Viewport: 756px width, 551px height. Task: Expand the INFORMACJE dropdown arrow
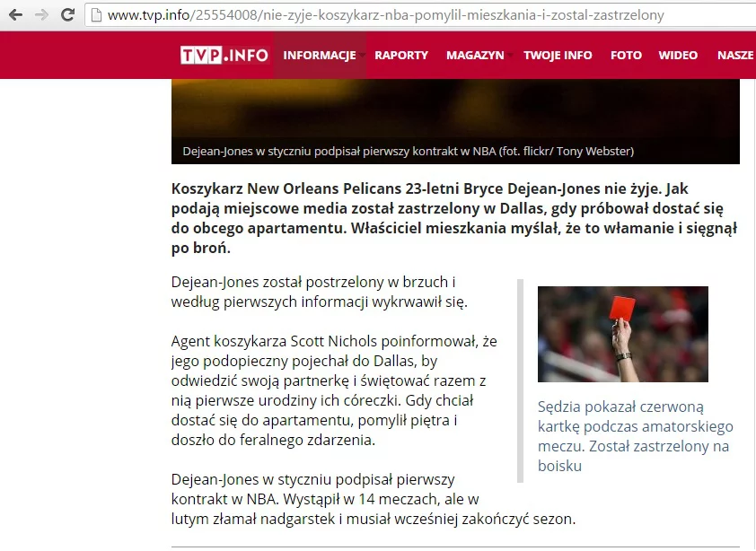[362, 56]
